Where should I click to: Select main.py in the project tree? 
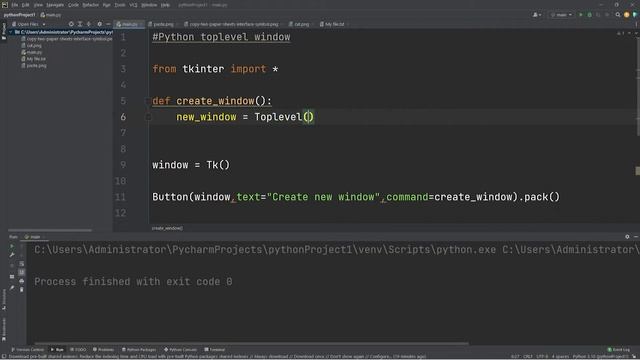(32, 52)
